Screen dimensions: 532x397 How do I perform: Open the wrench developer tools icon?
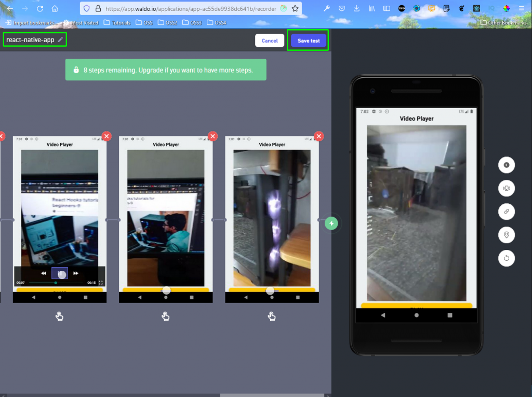[x=327, y=8]
